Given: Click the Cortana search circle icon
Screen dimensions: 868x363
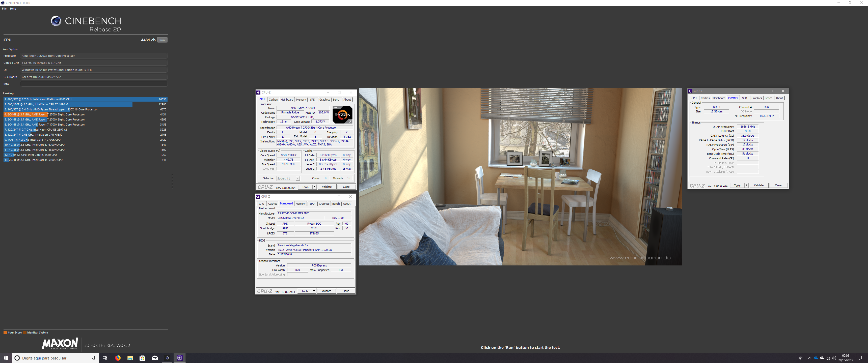Looking at the screenshot, I should [x=17, y=358].
